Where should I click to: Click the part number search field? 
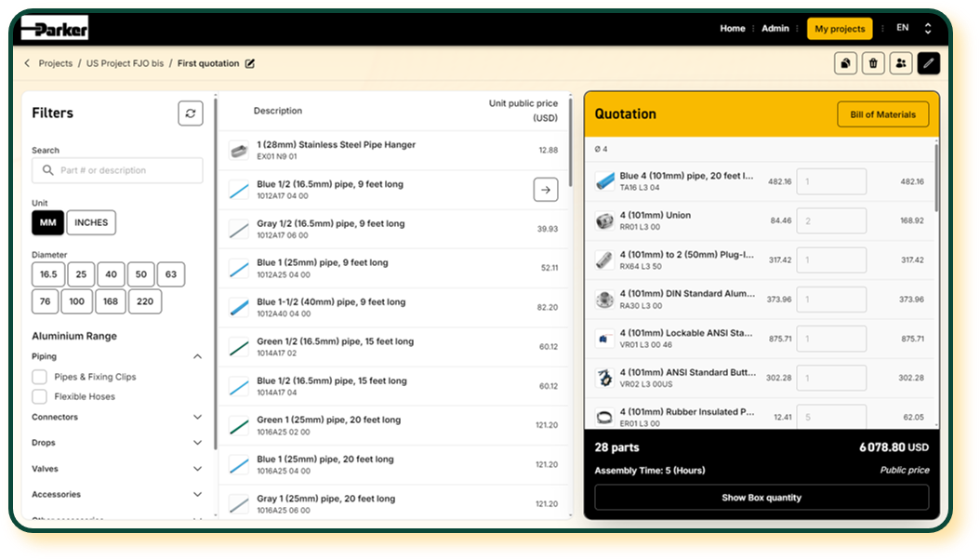tap(117, 170)
